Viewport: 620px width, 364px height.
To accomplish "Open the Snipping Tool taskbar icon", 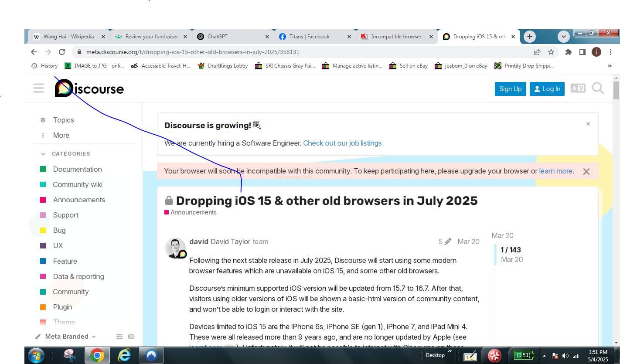I will coord(70,355).
